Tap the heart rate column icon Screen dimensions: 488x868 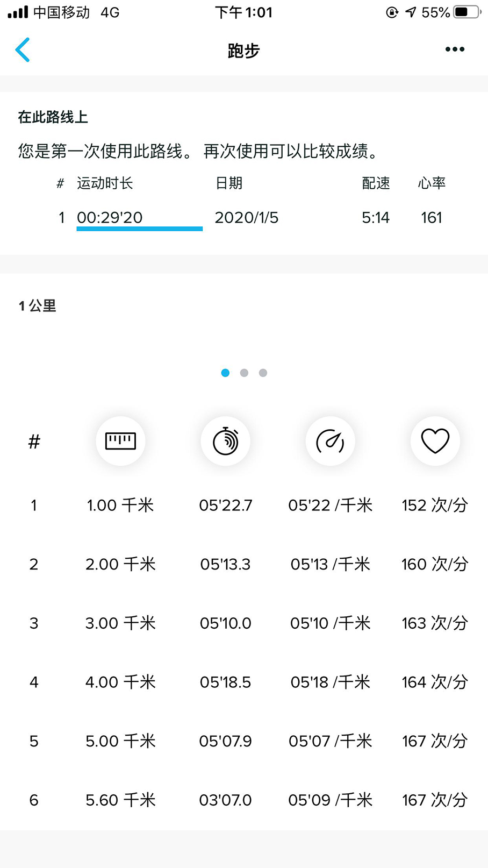435,441
